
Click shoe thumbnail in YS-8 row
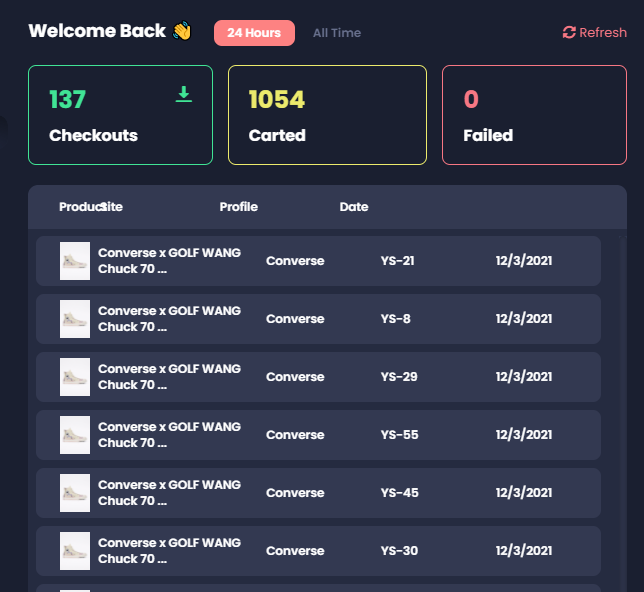75,319
